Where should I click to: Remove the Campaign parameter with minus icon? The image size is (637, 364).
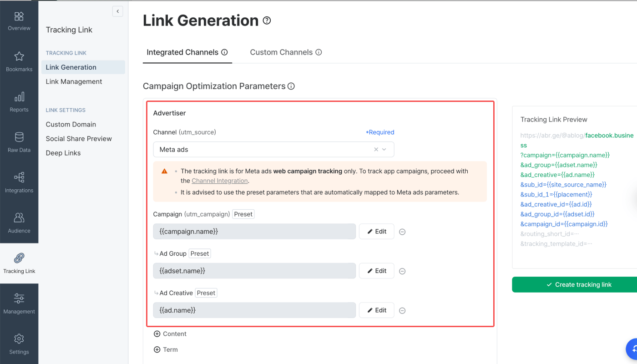402,232
